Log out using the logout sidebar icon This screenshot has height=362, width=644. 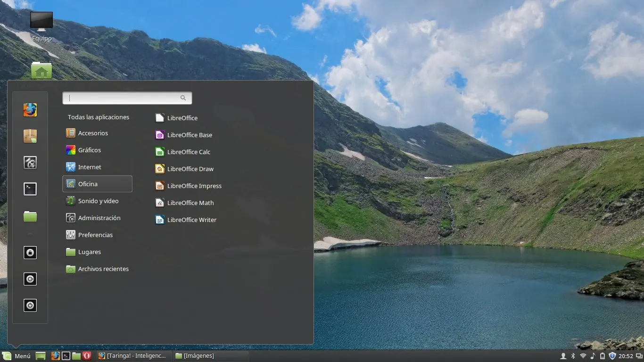click(x=30, y=279)
